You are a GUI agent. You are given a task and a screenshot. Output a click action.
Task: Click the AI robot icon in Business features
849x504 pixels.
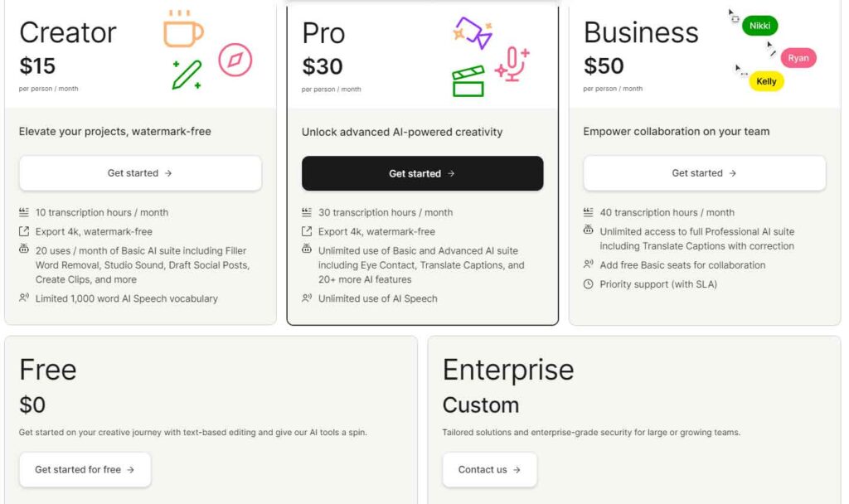pos(589,231)
